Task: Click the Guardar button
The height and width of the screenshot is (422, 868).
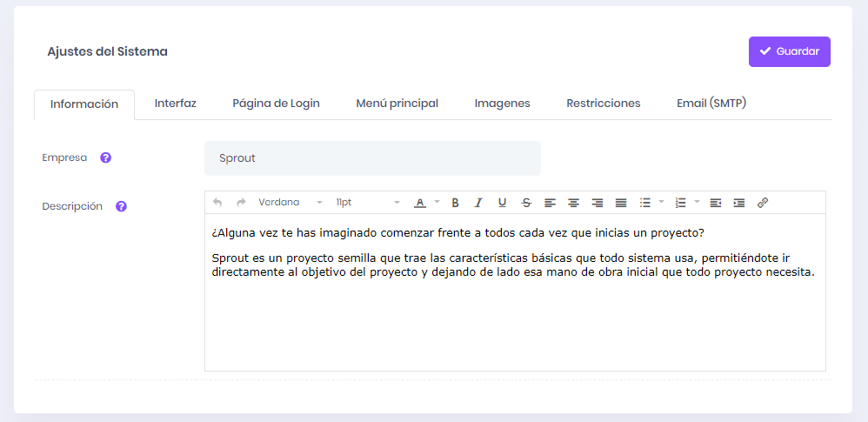Action: pos(789,51)
